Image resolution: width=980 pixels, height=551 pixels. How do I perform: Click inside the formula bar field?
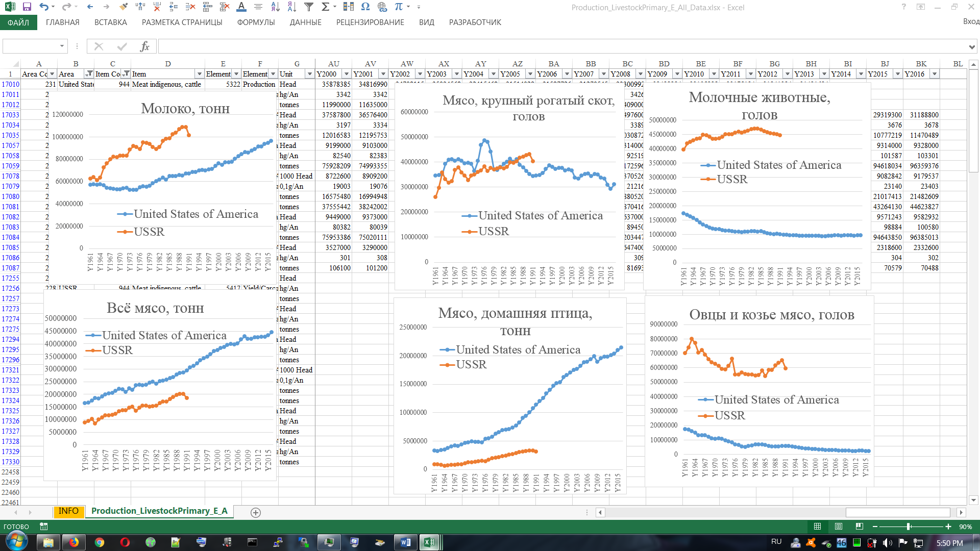coord(561,46)
